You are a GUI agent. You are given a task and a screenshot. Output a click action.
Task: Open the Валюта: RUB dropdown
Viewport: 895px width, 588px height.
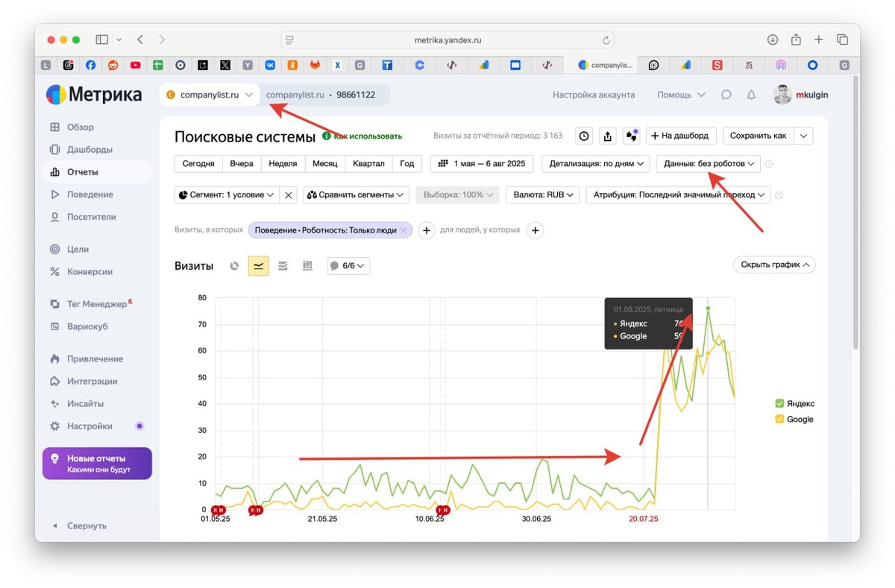tap(543, 195)
